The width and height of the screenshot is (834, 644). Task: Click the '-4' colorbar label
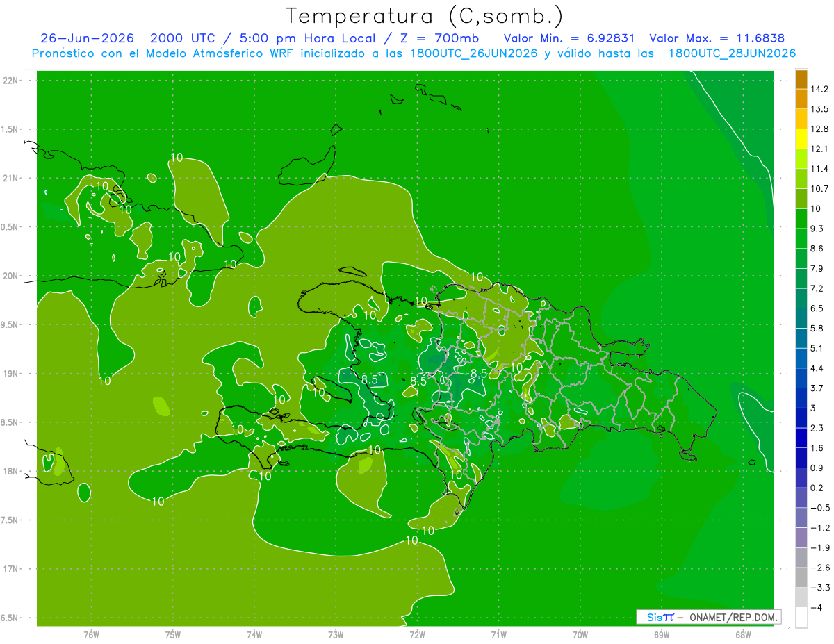816,608
